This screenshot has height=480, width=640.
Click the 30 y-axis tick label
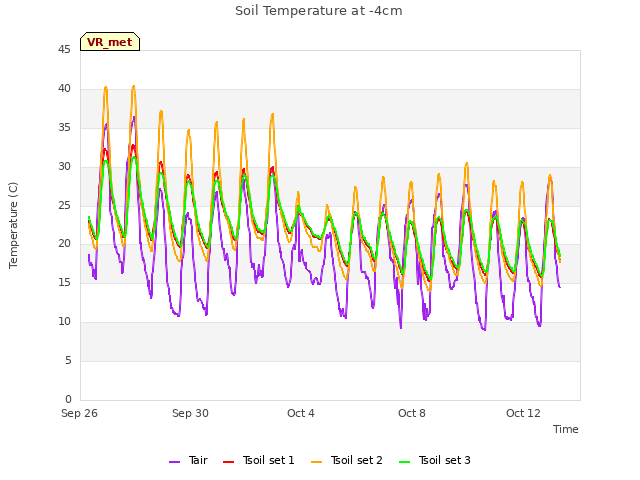pyautogui.click(x=64, y=166)
